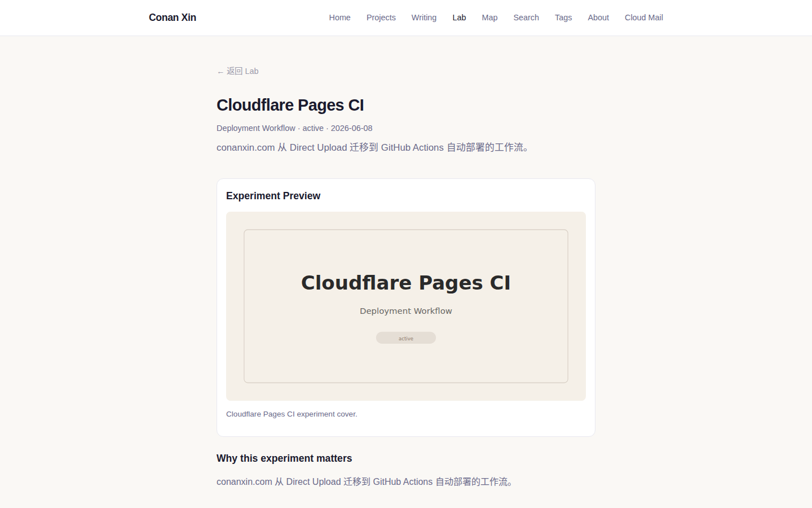Open the Home nav item

coord(339,17)
